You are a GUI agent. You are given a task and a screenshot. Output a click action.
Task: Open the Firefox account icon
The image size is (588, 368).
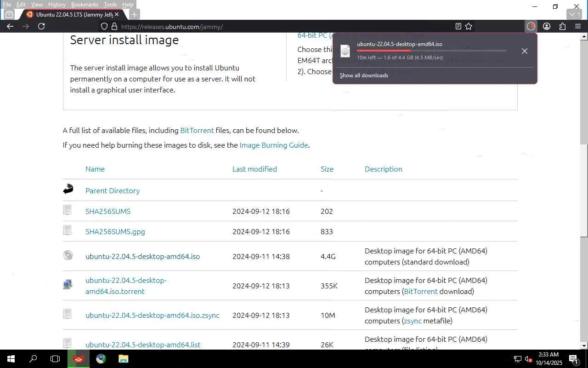(547, 26)
